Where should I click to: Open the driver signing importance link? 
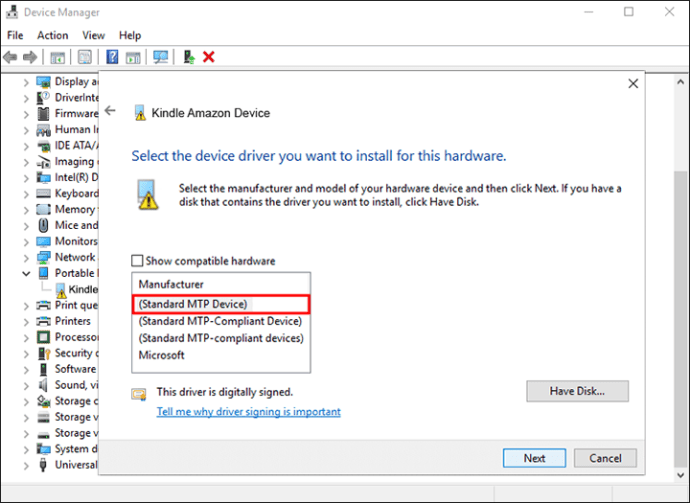tap(248, 412)
